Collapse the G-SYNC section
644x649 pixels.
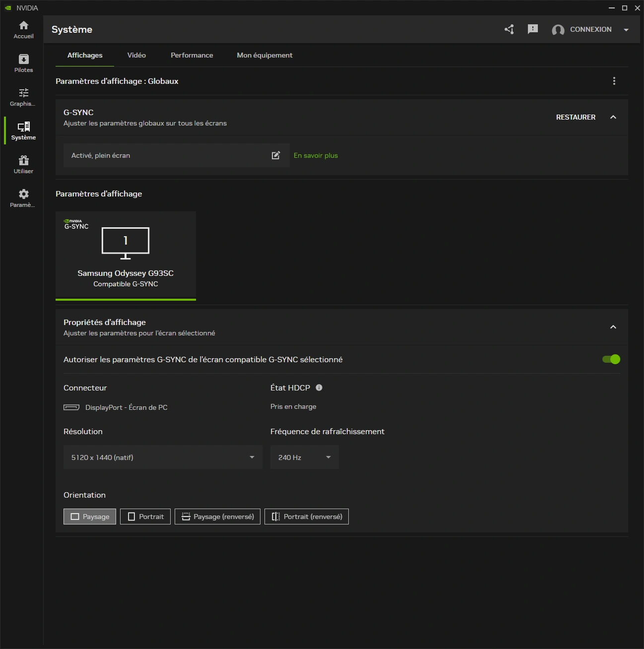[x=613, y=117]
